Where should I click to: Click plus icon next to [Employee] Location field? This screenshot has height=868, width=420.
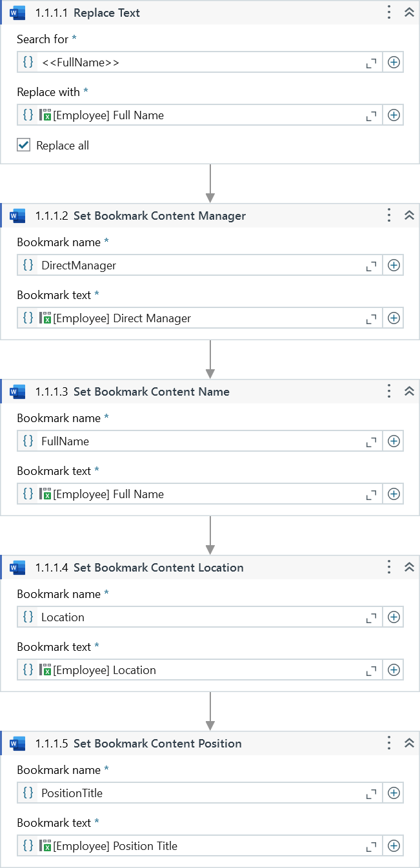coord(394,670)
